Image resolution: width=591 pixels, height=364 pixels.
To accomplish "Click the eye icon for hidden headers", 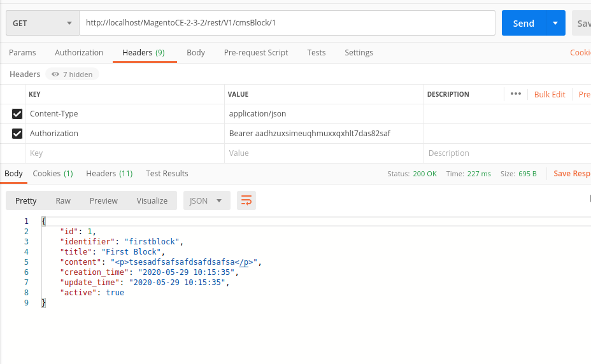I will 55,74.
